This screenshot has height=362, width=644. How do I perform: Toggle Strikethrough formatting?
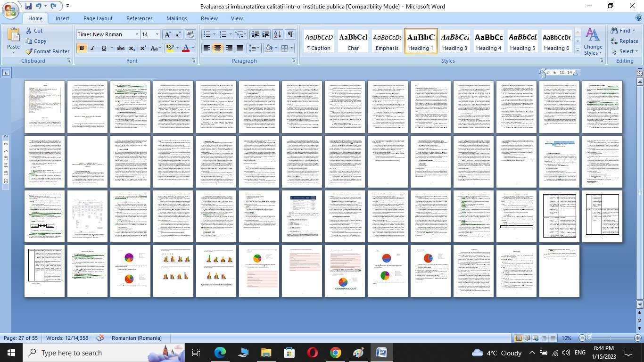(x=121, y=48)
